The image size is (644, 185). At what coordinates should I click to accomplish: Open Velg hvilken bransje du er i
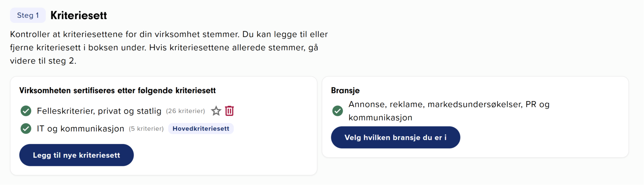(395, 137)
